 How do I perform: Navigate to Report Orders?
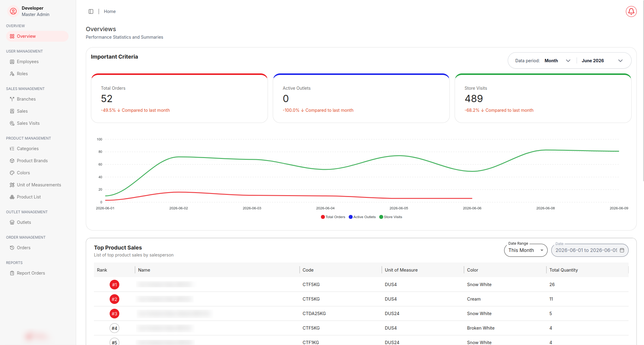tap(37, 273)
